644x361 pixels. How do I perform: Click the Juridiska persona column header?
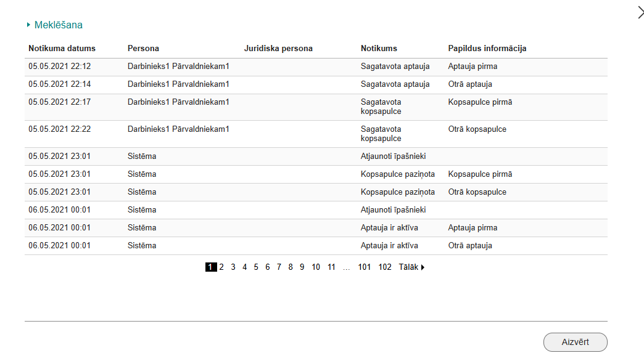point(278,49)
